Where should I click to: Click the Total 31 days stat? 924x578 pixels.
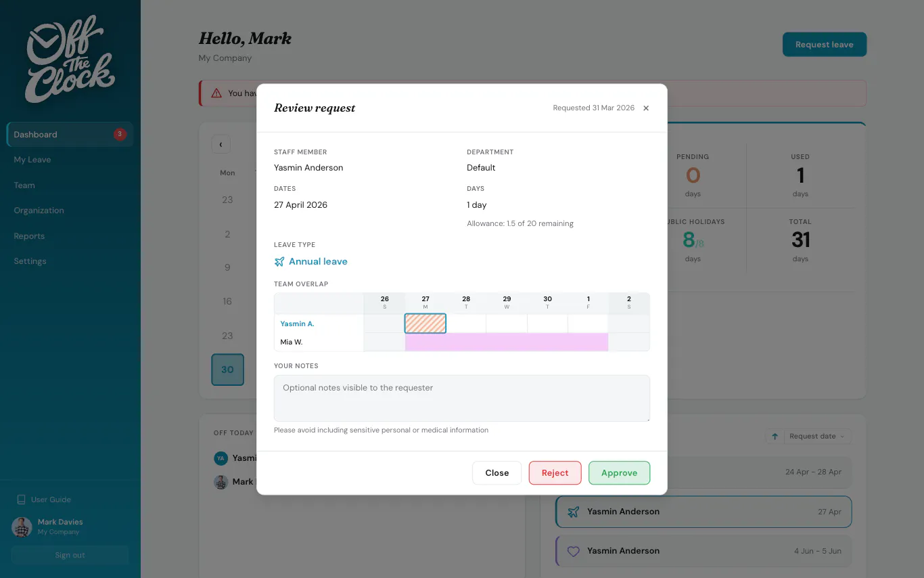point(800,242)
